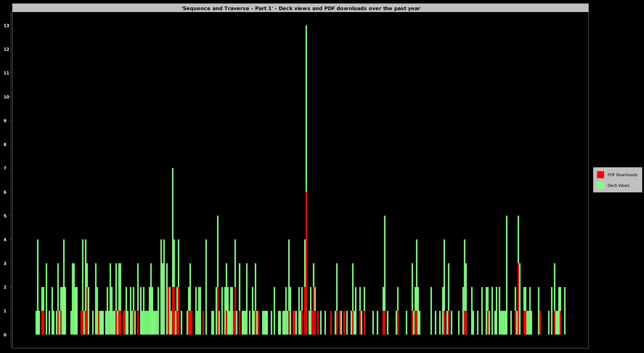This screenshot has height=353, width=644.
Task: Click the y-axis label 4
Action: click(5, 240)
